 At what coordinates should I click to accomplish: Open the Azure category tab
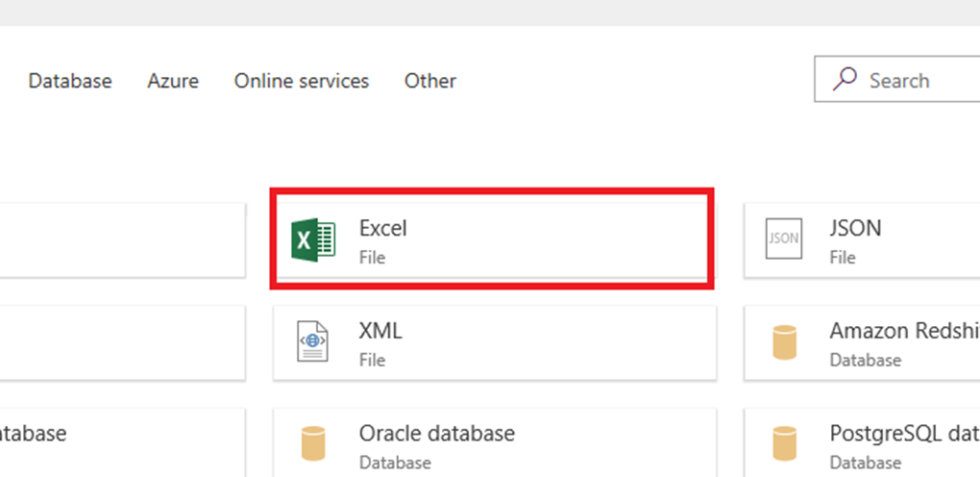click(173, 81)
